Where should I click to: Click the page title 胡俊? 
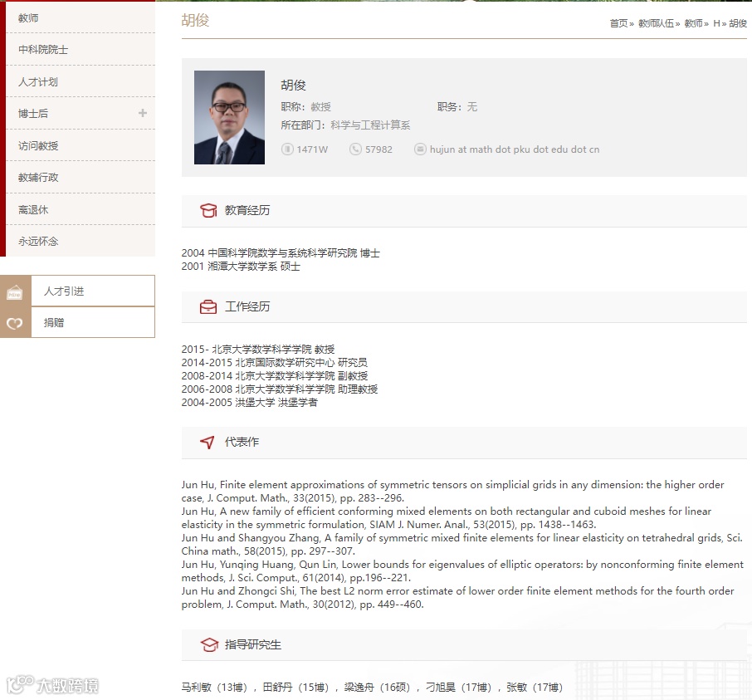195,20
